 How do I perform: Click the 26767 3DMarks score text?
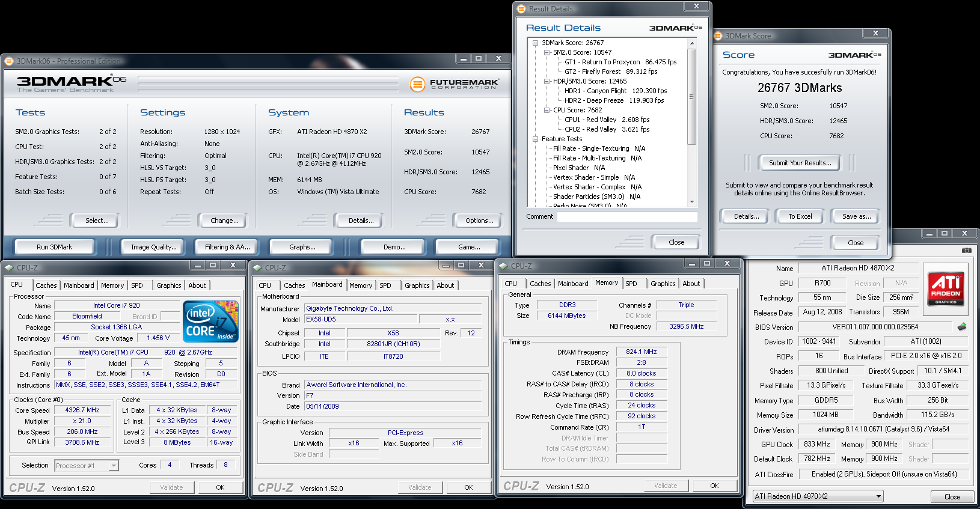tap(800, 88)
